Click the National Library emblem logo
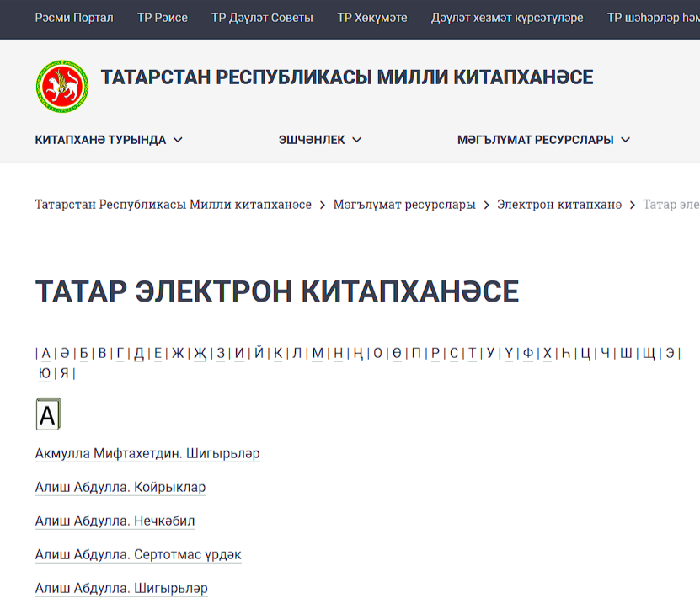This screenshot has width=700, height=609. pyautogui.click(x=62, y=86)
